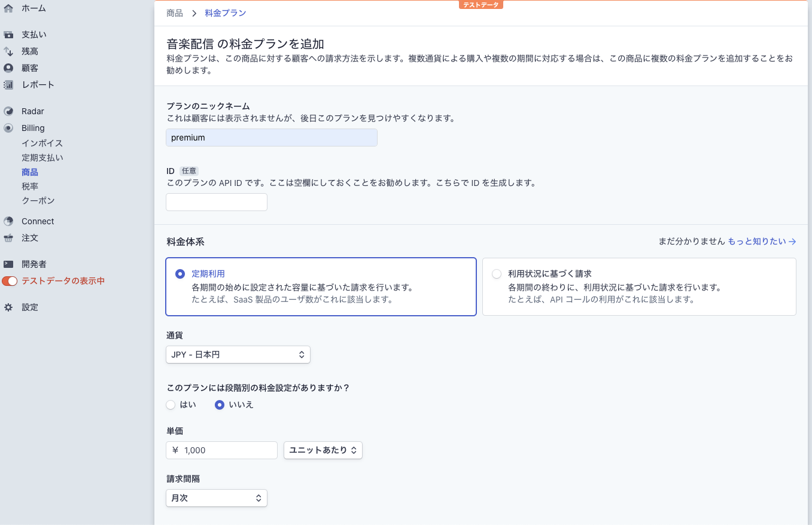Select the 利用状況に基づく請求 radio option
This screenshot has height=525, width=812.
coord(497,274)
